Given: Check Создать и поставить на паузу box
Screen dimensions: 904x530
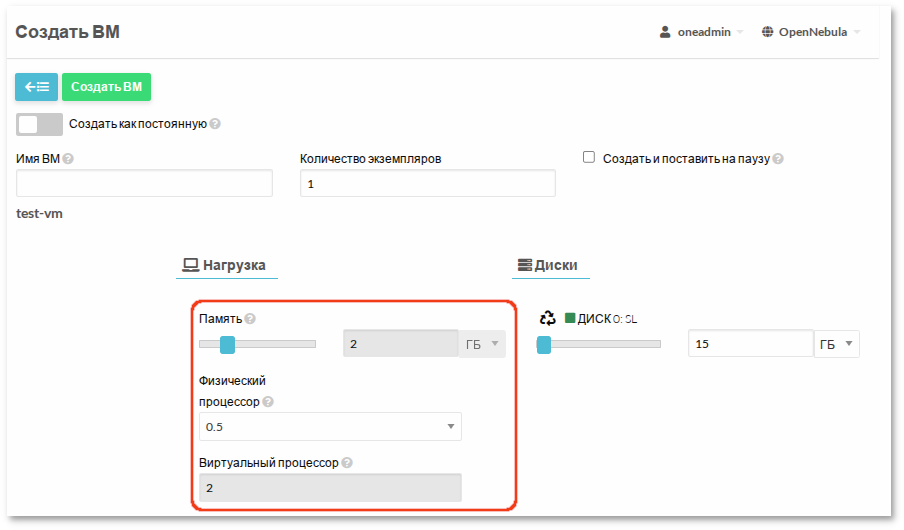Looking at the screenshot, I should 589,157.
